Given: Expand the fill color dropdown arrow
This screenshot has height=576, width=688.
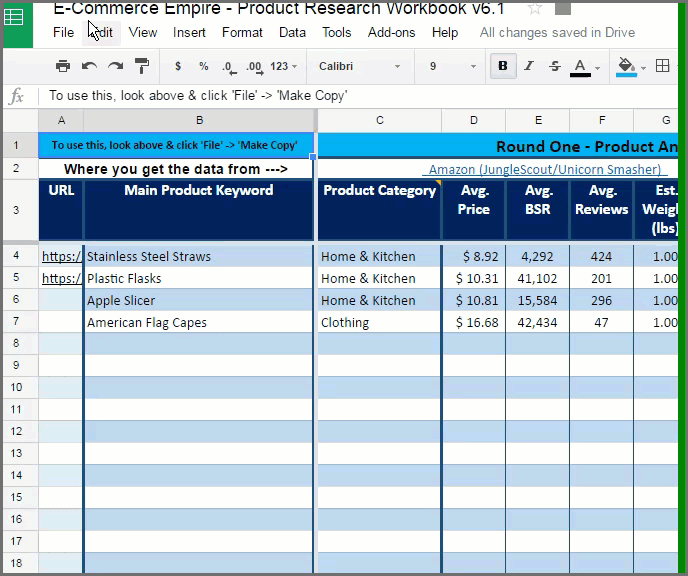Looking at the screenshot, I should pos(643,68).
